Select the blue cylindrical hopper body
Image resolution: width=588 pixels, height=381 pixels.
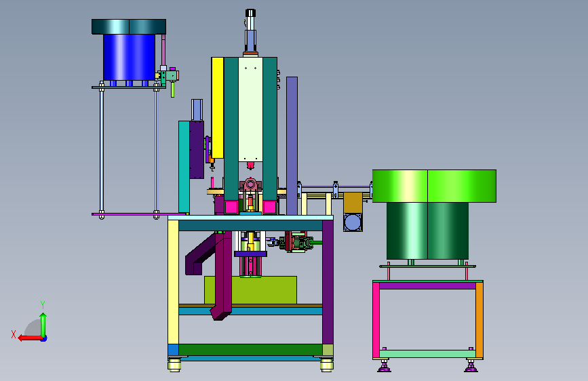(129, 57)
